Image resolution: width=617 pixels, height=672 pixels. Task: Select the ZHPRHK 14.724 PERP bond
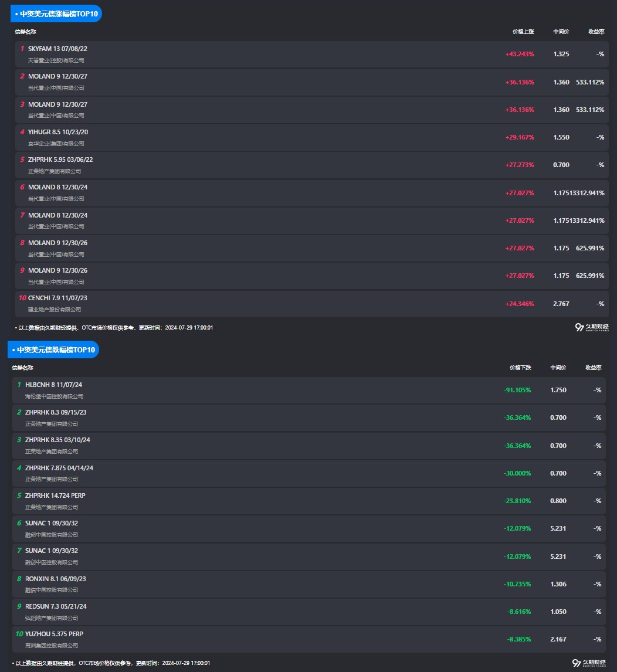[55, 495]
